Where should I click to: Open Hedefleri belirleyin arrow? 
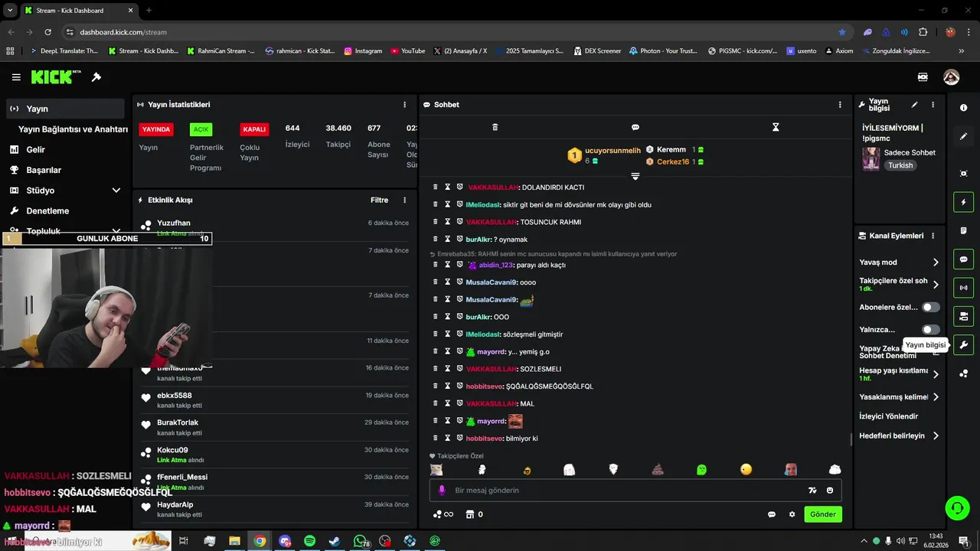(936, 436)
